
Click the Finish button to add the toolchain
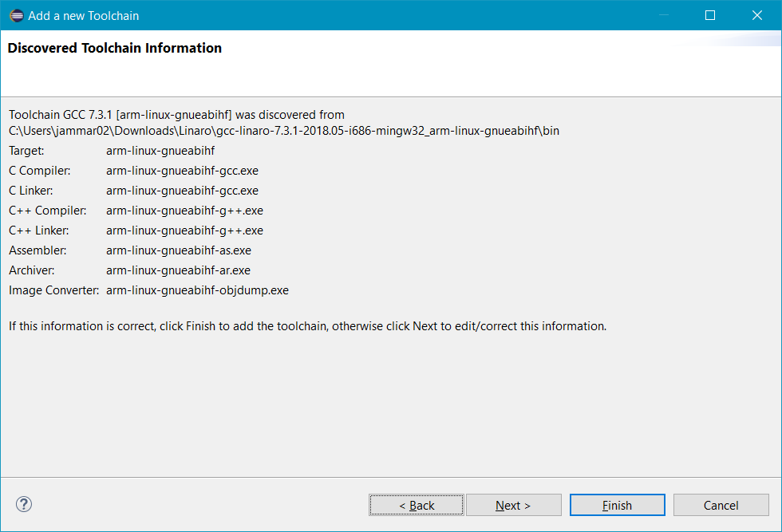(x=617, y=504)
